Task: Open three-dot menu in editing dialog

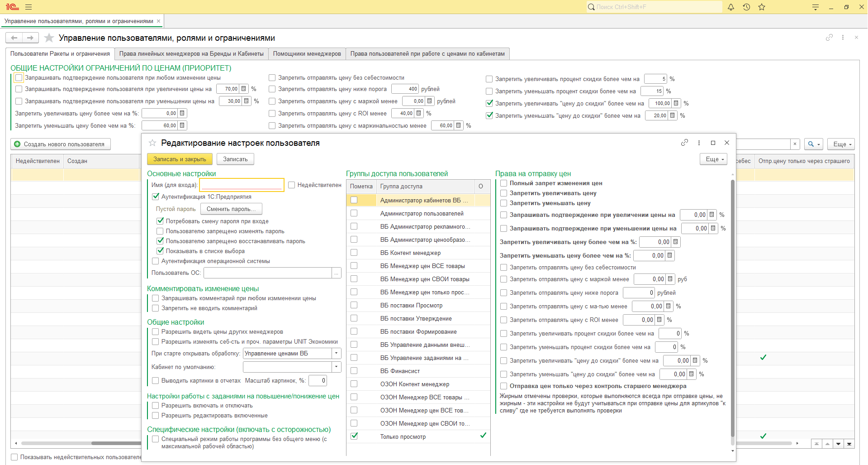Action: pyautogui.click(x=699, y=143)
